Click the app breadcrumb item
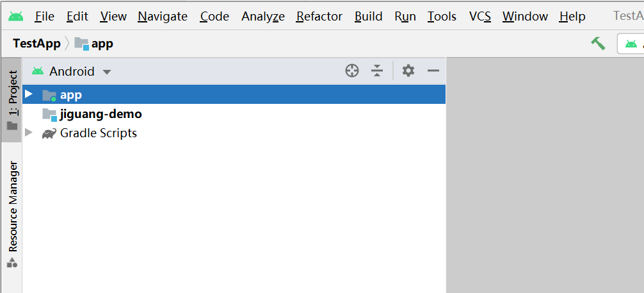The height and width of the screenshot is (293, 644). [x=102, y=44]
